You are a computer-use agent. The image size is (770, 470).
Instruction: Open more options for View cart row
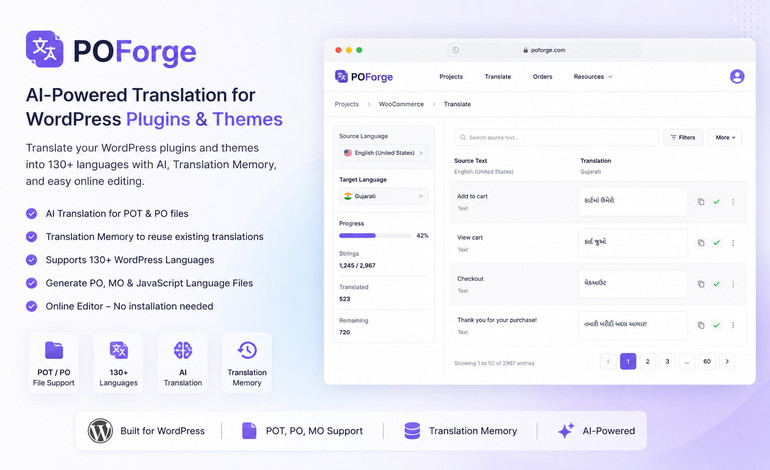coord(733,243)
